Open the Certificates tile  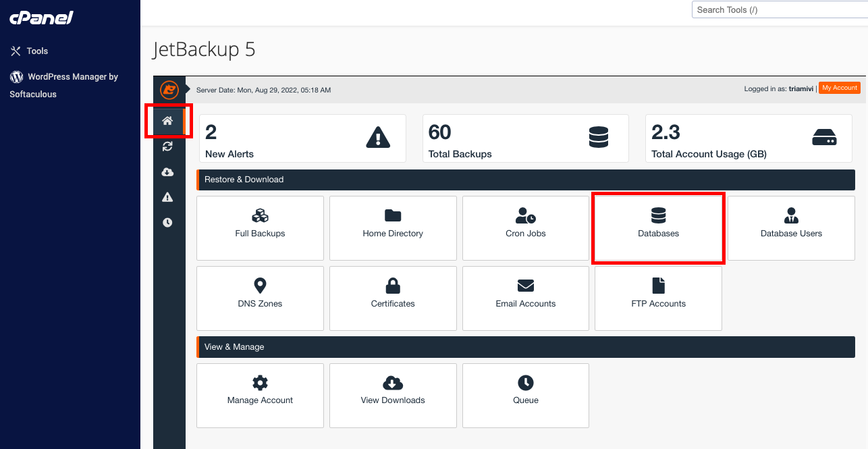click(x=393, y=298)
